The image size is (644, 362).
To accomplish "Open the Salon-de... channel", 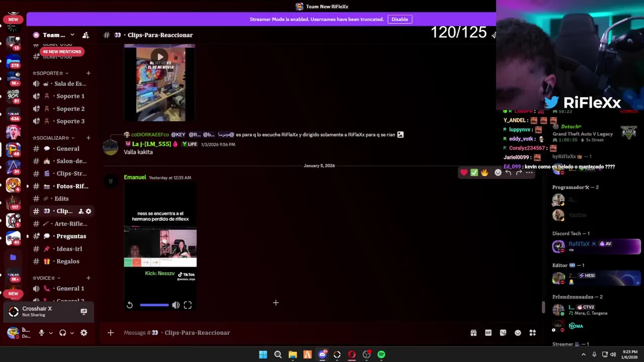I will tap(62, 161).
